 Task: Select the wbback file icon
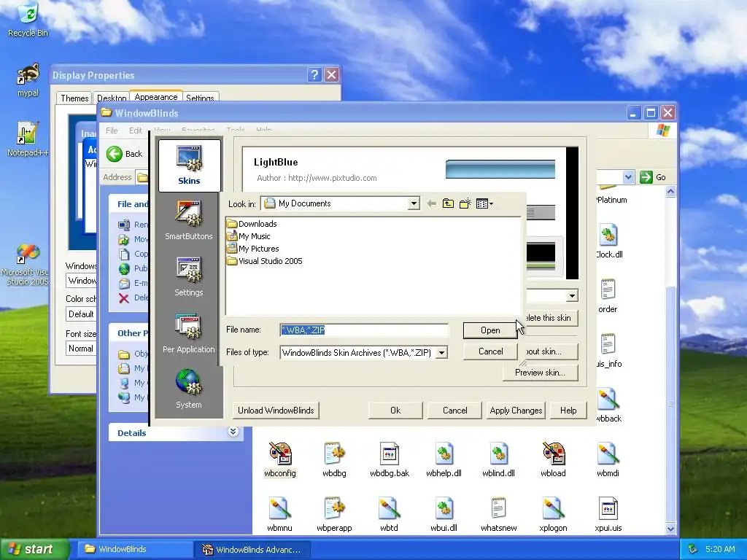(609, 405)
